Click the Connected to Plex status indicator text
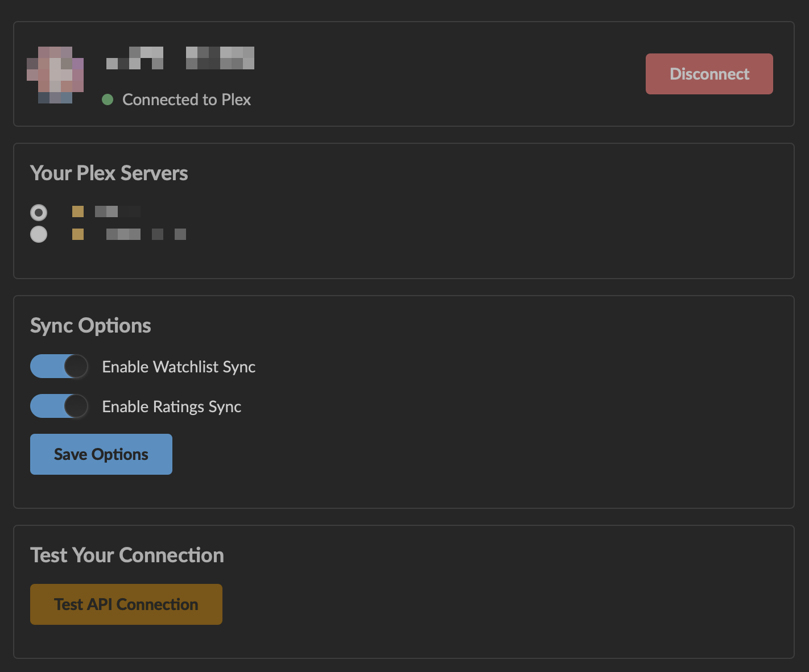 186,99
